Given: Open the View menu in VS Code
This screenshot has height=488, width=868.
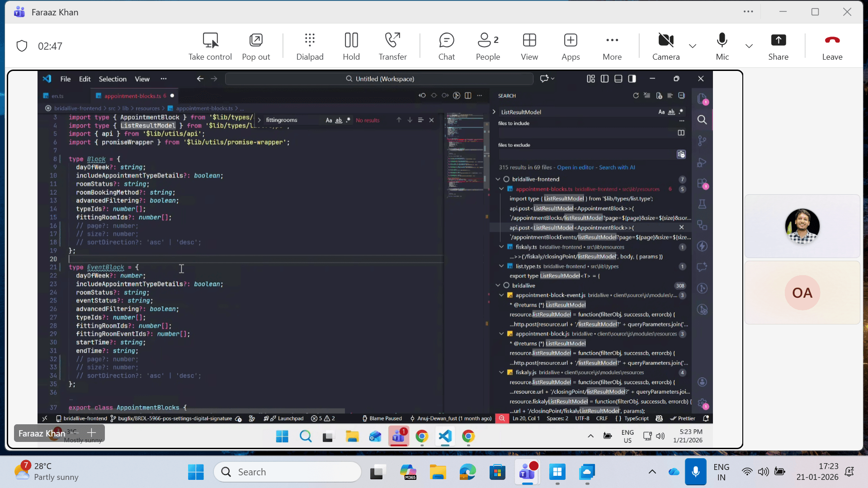Looking at the screenshot, I should click(142, 79).
